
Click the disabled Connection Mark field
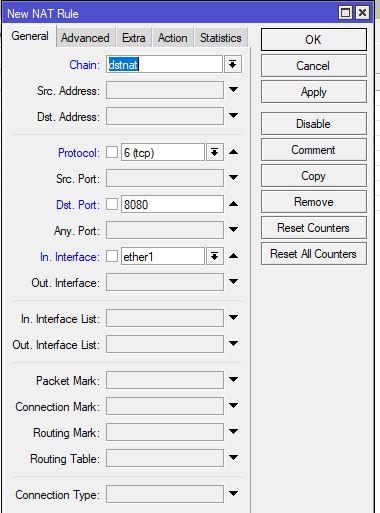165,406
